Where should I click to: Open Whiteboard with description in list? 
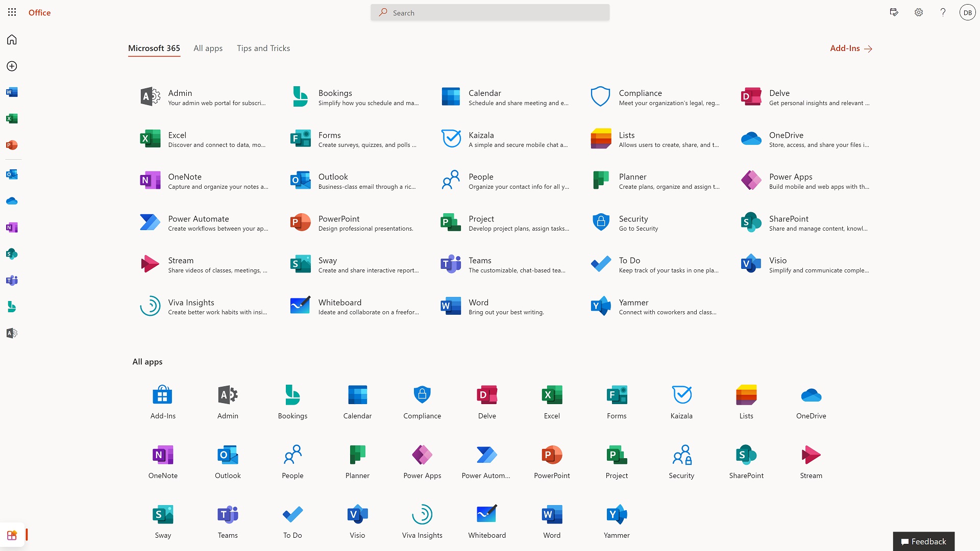[x=355, y=306]
